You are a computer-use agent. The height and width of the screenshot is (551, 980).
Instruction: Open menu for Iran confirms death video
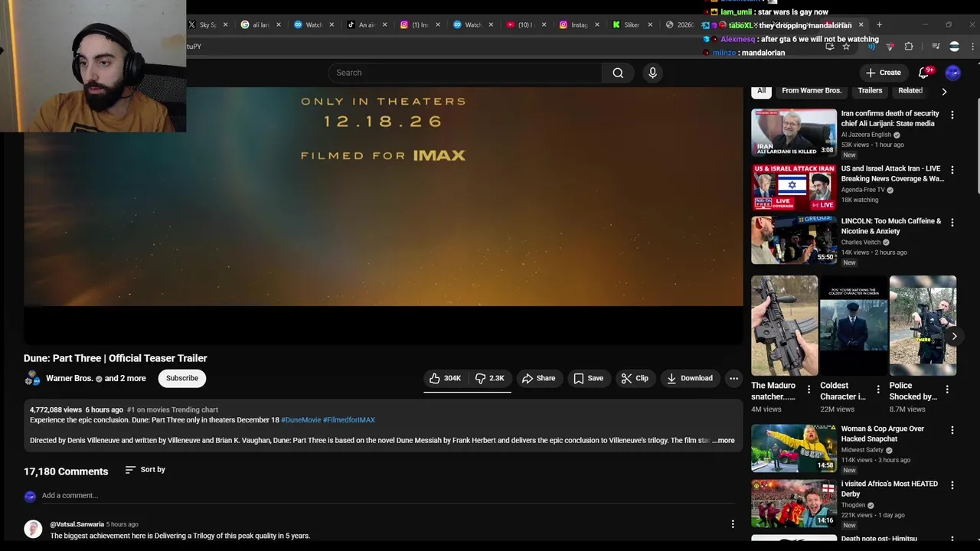pos(952,115)
